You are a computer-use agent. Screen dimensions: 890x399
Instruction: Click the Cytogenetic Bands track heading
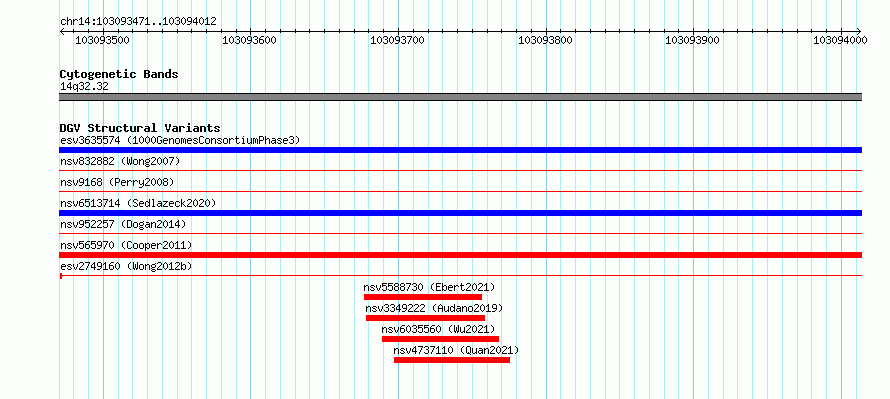pyautogui.click(x=119, y=74)
